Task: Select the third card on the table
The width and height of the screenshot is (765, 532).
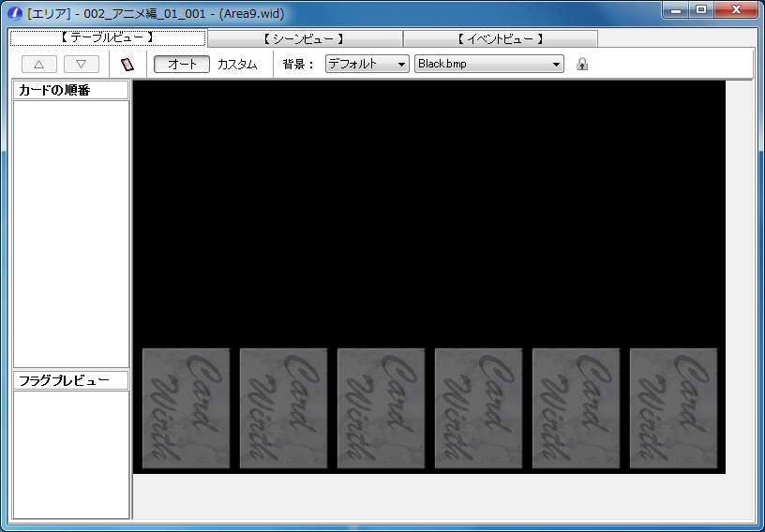Action: tap(381, 408)
